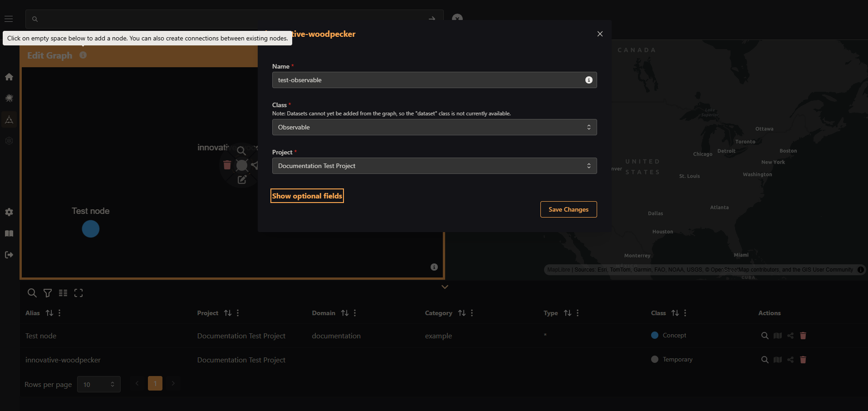Click the example category cell
This screenshot has width=868, height=411.
438,336
